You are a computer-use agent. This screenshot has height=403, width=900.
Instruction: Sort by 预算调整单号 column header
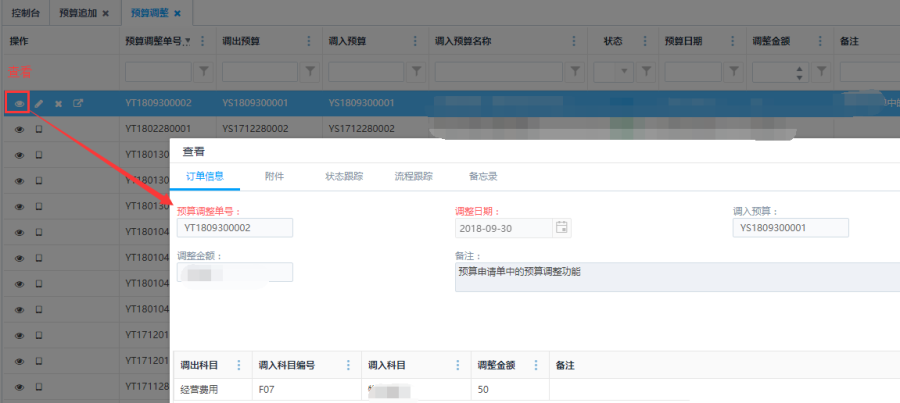(x=157, y=42)
